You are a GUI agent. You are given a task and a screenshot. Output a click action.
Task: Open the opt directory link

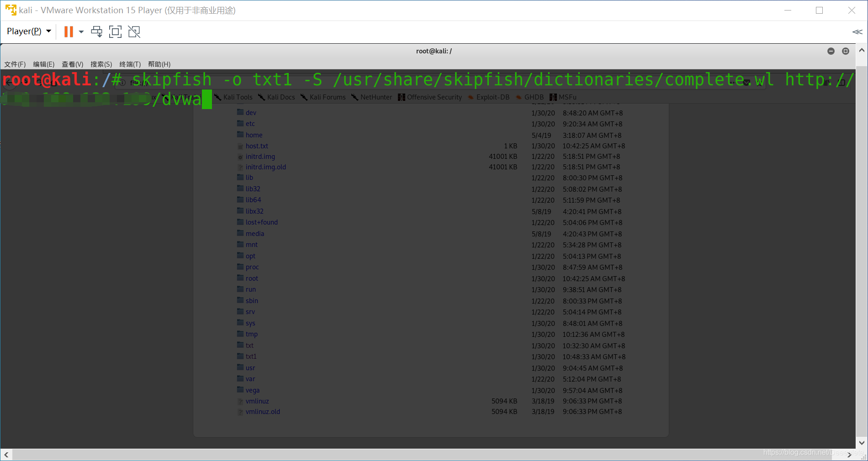pos(250,256)
